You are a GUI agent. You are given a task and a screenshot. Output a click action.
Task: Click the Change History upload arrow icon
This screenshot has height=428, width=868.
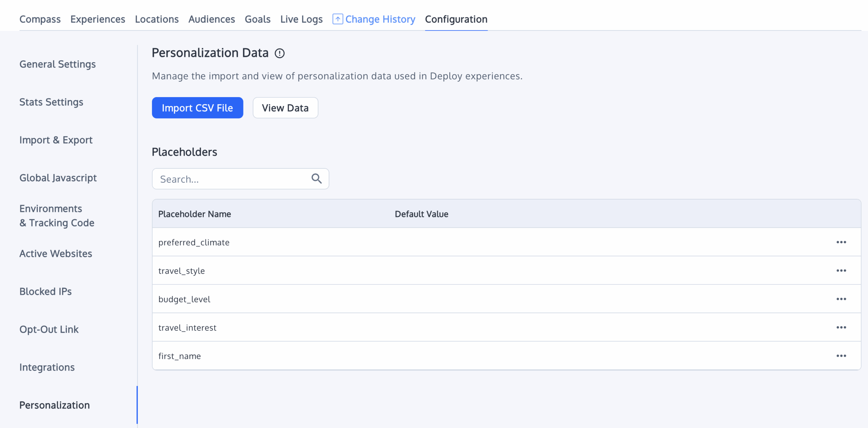click(337, 19)
